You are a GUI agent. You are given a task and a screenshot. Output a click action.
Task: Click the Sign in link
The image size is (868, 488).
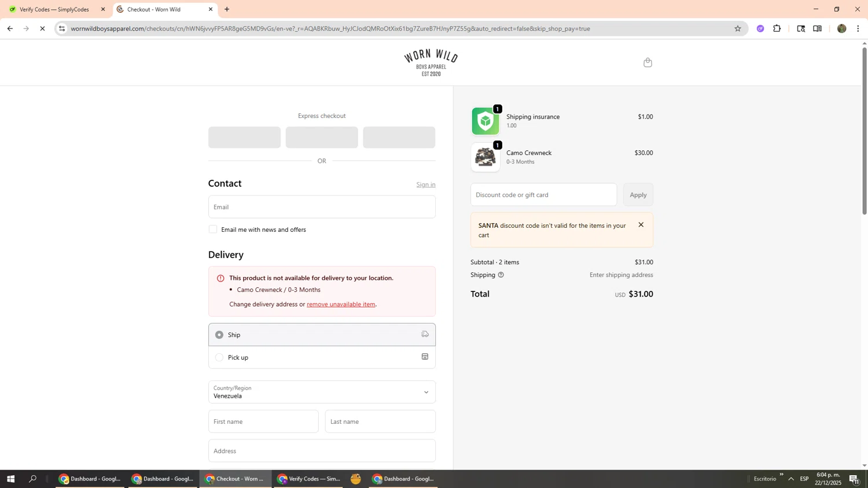(426, 184)
